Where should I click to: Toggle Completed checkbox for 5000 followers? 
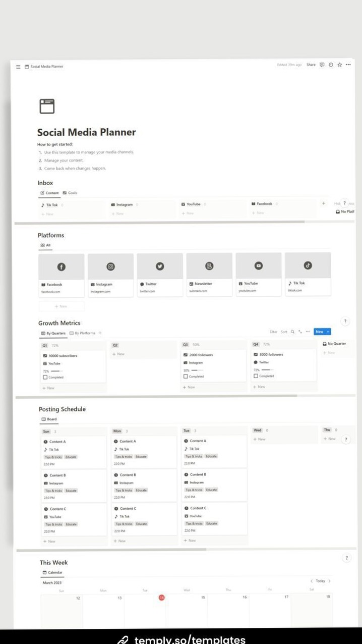coord(256,375)
